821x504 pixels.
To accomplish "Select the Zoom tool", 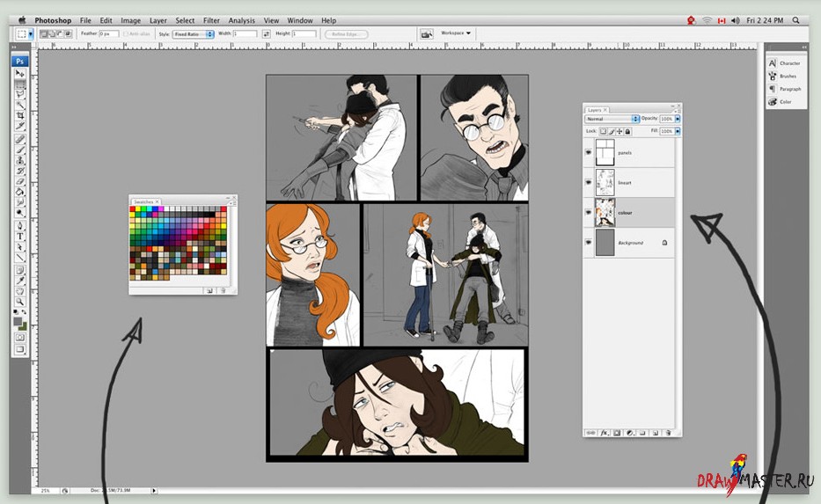I will [20, 302].
